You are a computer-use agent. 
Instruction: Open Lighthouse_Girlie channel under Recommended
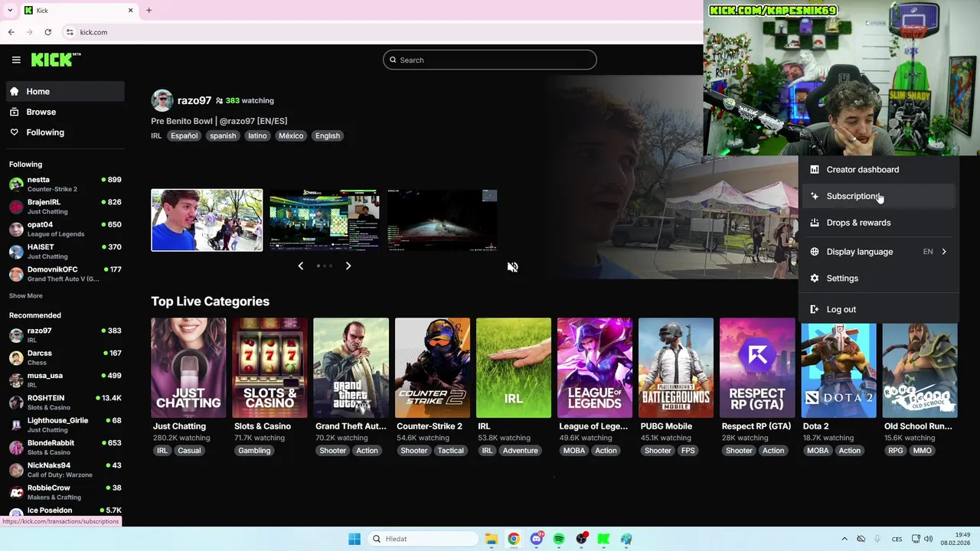point(65,425)
